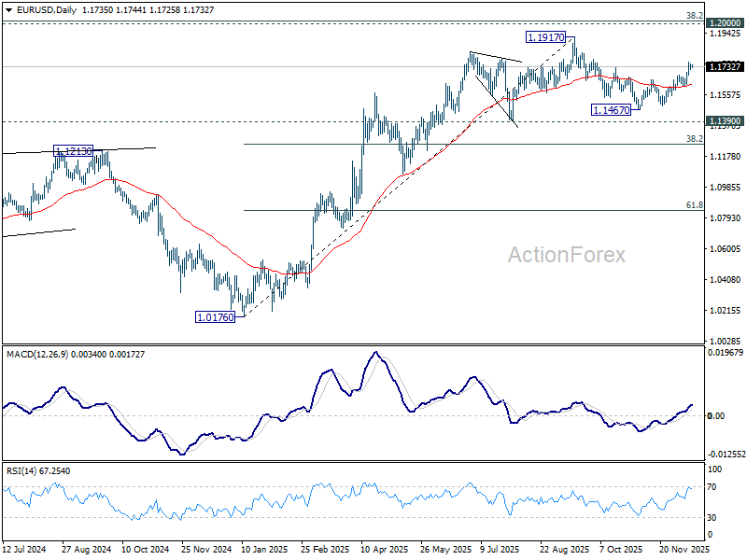Click the RSI 30 level label
The height and width of the screenshot is (560, 747).
(x=712, y=518)
